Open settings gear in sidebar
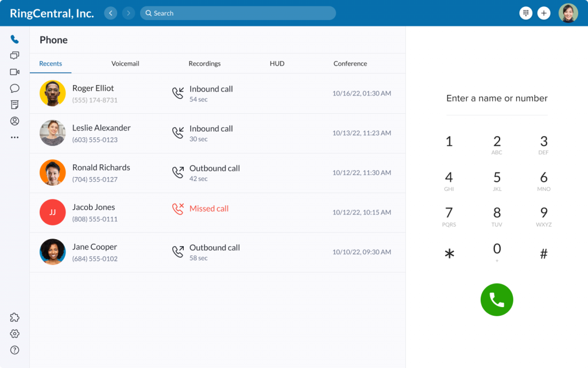The image size is (588, 368). coord(15,333)
